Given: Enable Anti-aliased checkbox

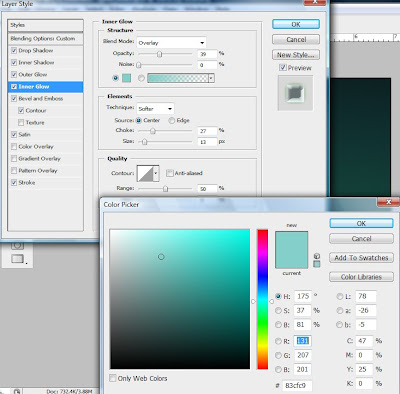Looking at the screenshot, I should pyautogui.click(x=170, y=173).
